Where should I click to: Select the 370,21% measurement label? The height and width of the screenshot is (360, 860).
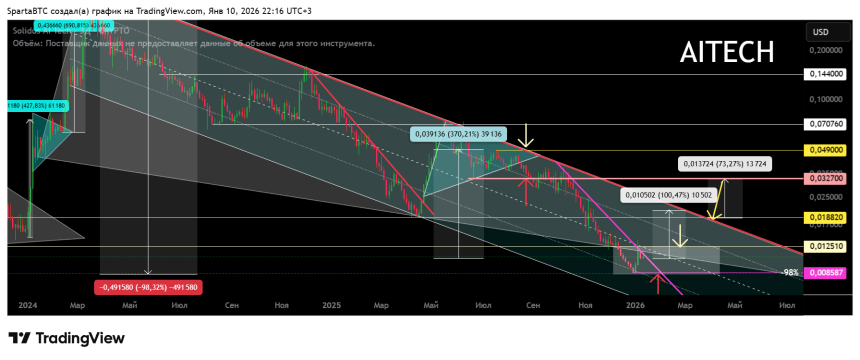click(459, 133)
